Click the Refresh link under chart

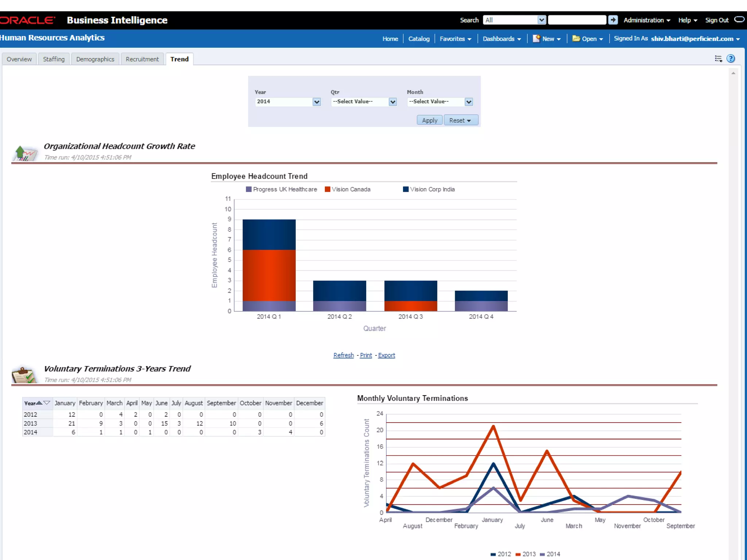343,355
